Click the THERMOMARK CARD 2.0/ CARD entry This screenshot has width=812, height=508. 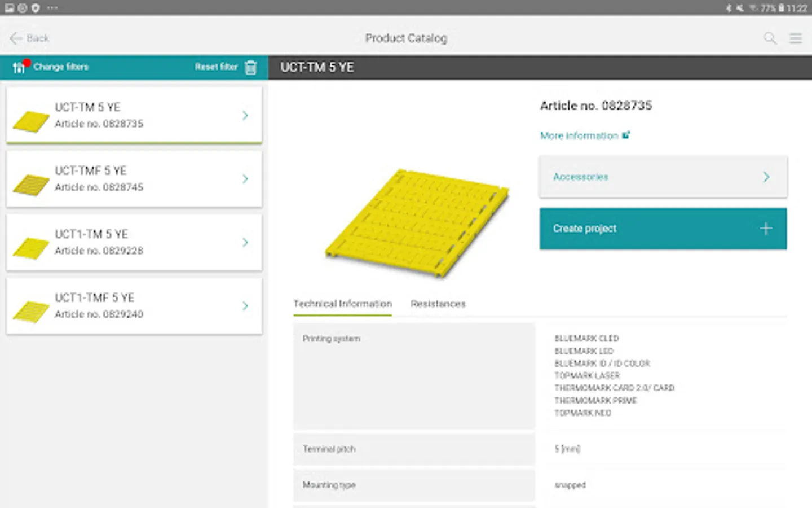point(615,388)
